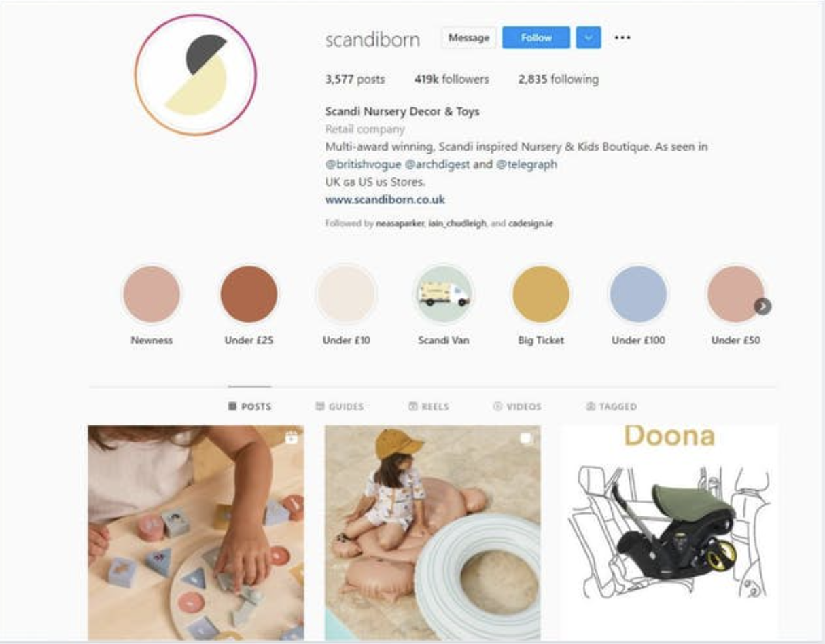Open the Under £25 highlight

click(249, 294)
